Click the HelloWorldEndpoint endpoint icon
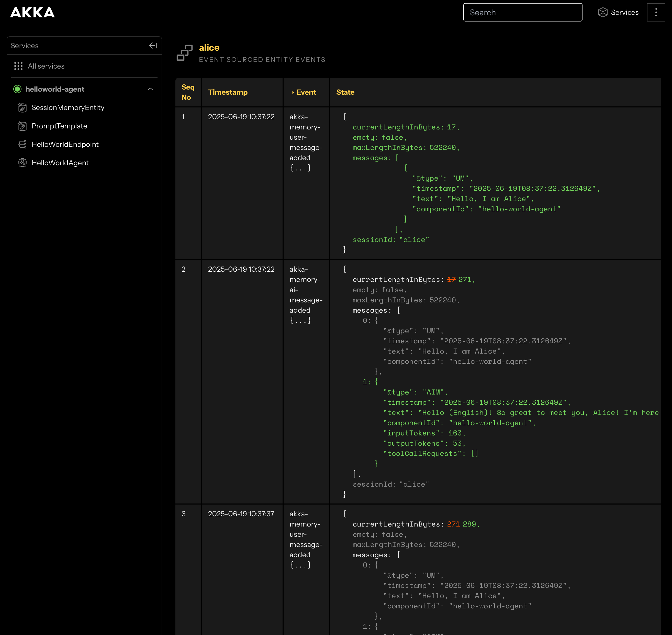This screenshot has width=672, height=635. (22, 145)
